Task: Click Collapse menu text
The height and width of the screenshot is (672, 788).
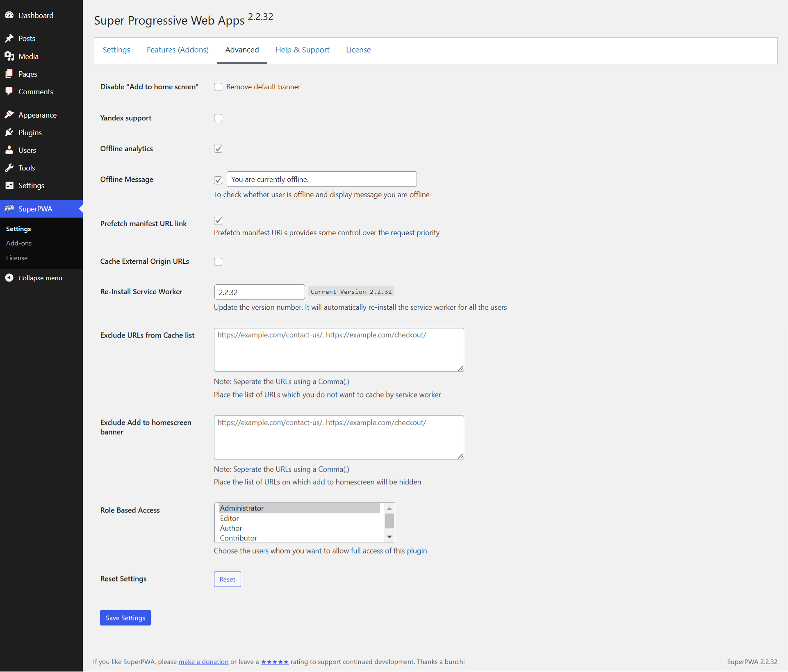Action: click(x=40, y=278)
